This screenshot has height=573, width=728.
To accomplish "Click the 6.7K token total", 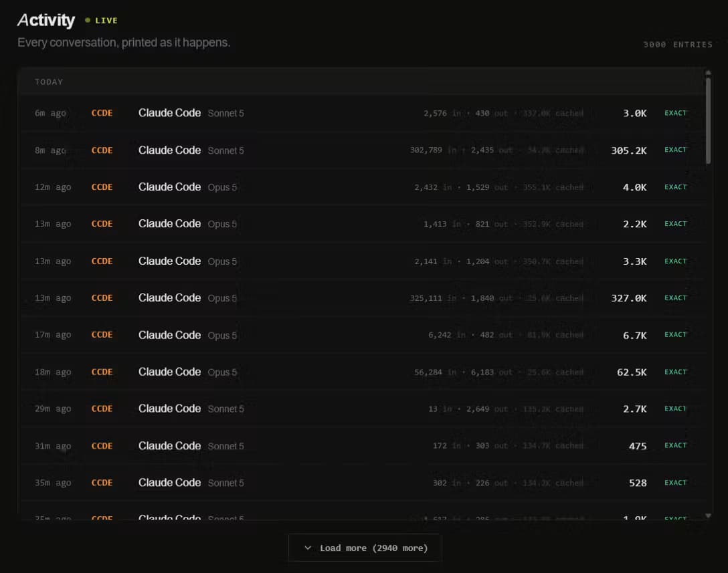I will tap(634, 335).
